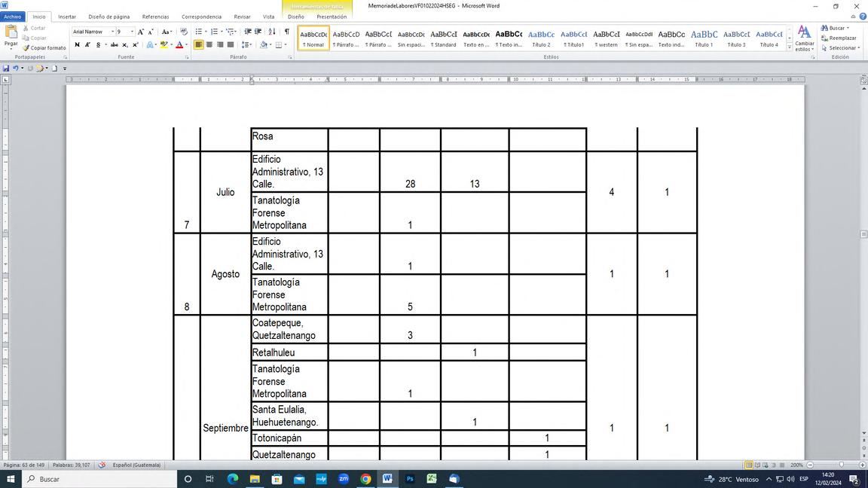The height and width of the screenshot is (488, 868).
Task: Switch to the Diseño de página tab
Action: (x=109, y=17)
